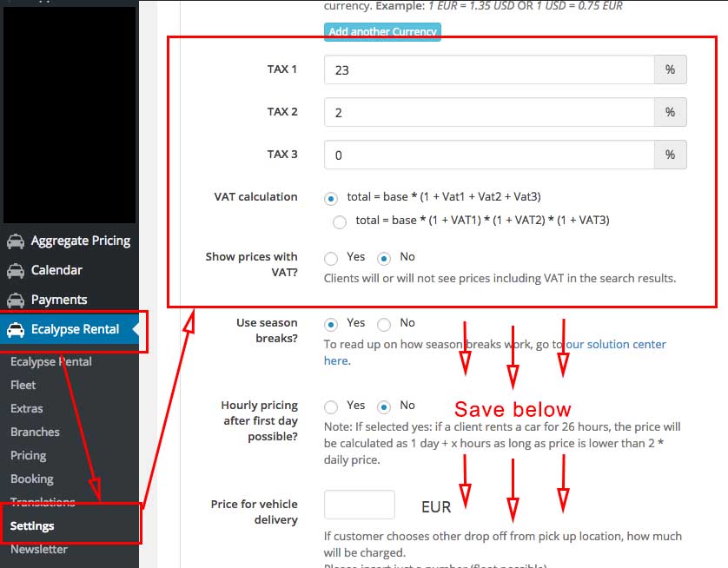This screenshot has height=568, width=728.
Task: Click the 'EUR' currency text
Action: point(436,506)
